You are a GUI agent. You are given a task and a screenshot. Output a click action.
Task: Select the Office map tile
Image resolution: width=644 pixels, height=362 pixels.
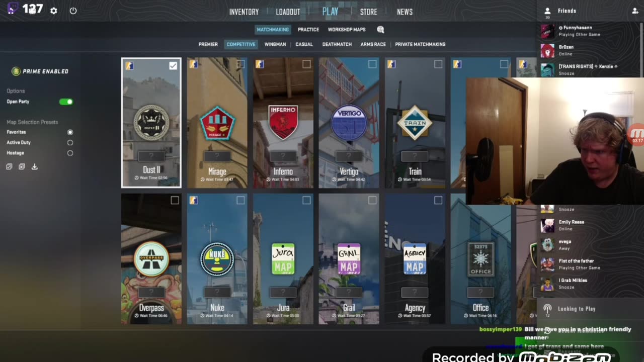pyautogui.click(x=481, y=259)
